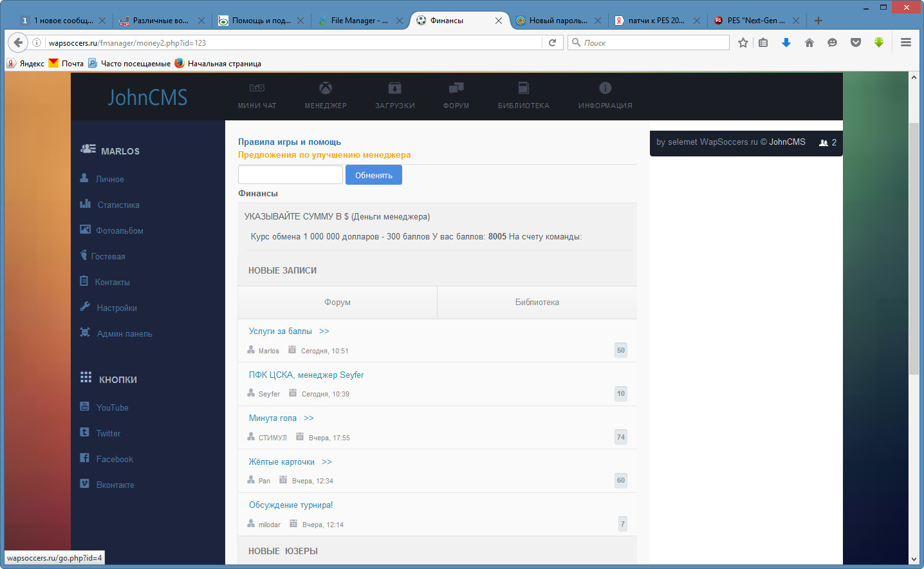Open Личное in the sidebar

pyautogui.click(x=109, y=179)
